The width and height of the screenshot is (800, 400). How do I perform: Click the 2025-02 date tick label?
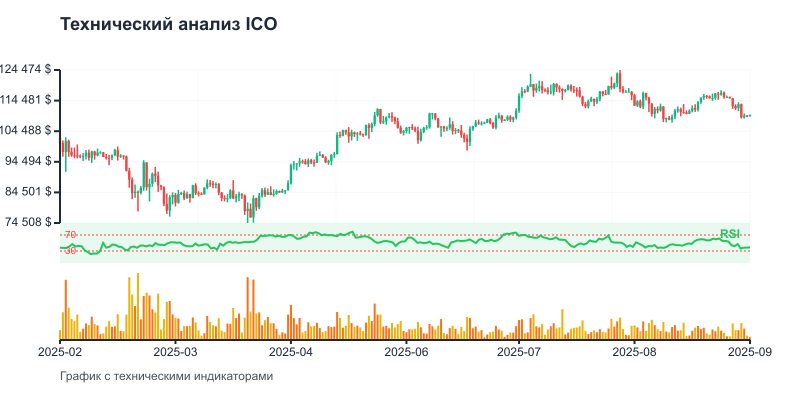point(61,352)
